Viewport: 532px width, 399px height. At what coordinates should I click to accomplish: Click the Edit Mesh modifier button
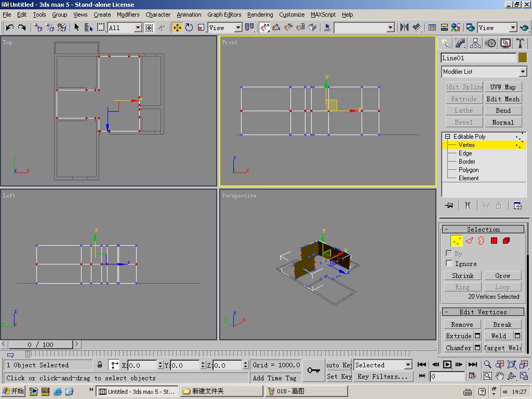click(503, 99)
